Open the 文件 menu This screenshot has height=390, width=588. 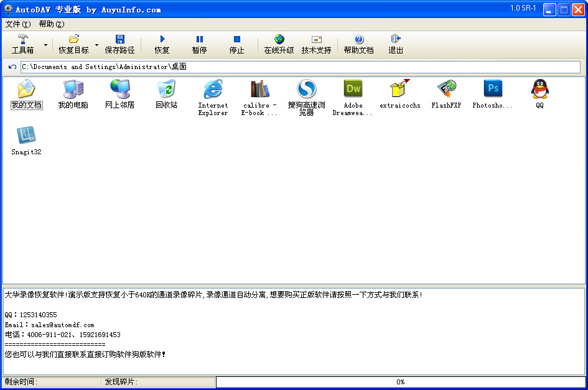tap(17, 24)
